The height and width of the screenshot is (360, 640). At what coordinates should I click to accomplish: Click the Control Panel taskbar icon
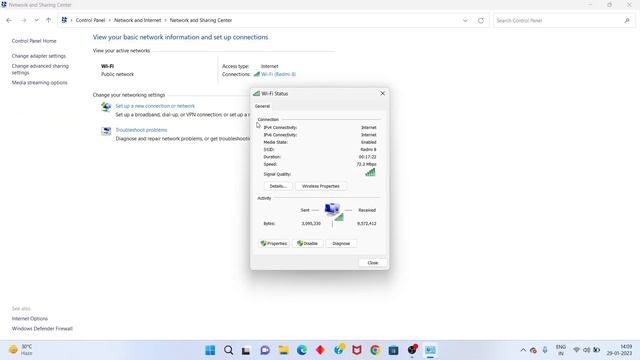pos(430,350)
